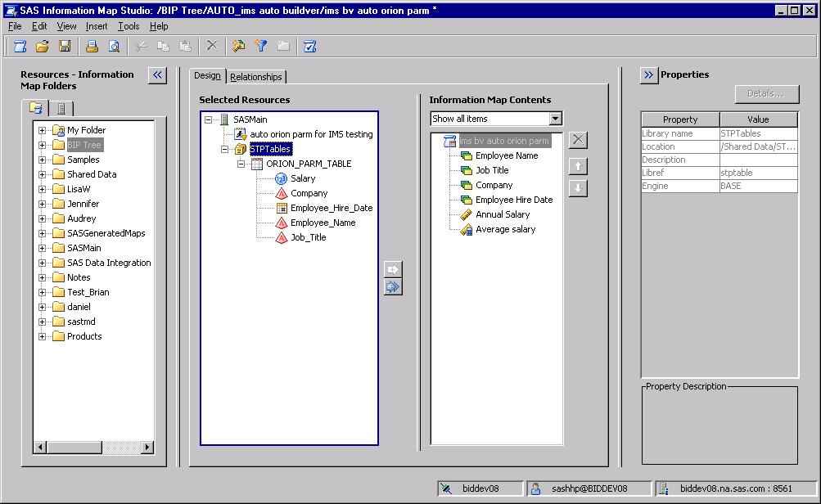Expand the Products folder node
The image size is (821, 504).
42,336
